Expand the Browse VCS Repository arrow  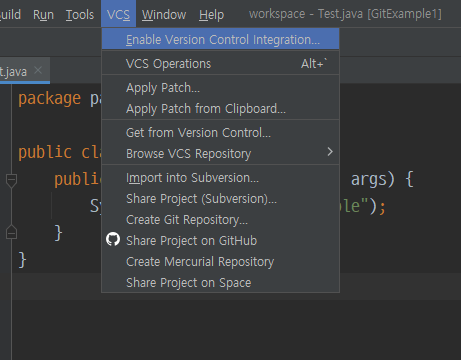330,152
